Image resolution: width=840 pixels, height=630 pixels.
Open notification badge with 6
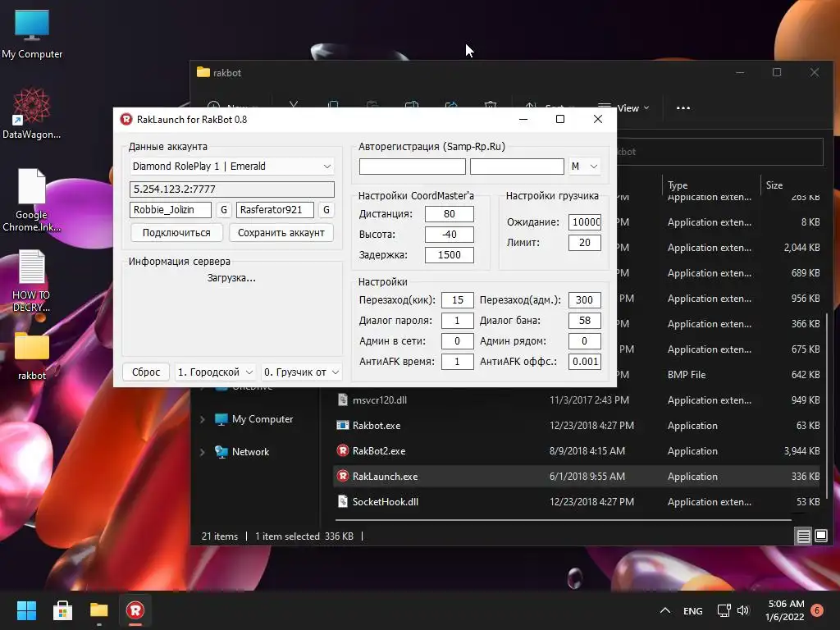[817, 610]
